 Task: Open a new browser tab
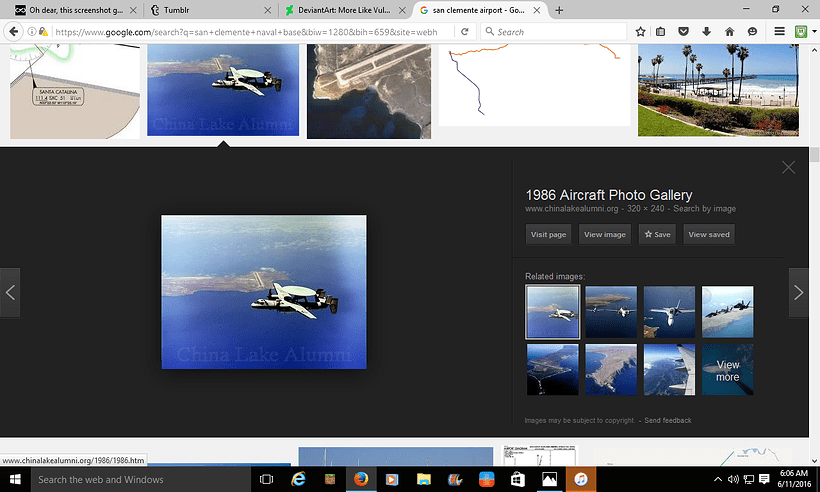coord(559,10)
